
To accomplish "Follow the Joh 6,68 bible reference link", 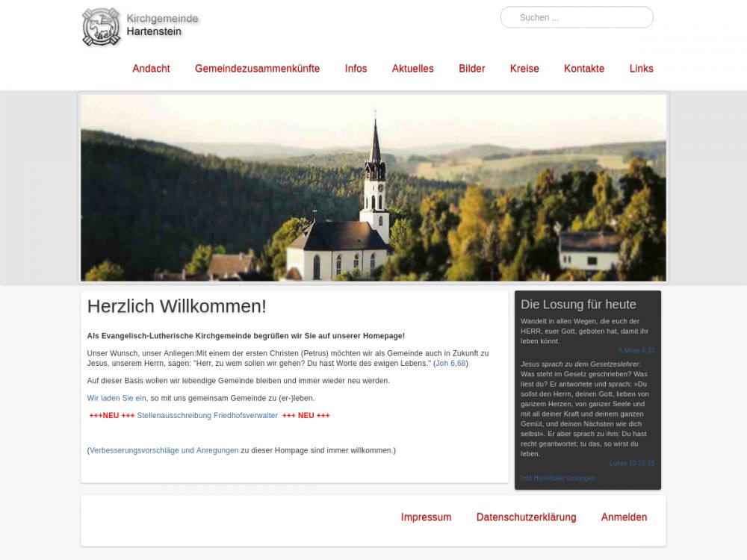I will pyautogui.click(x=450, y=364).
